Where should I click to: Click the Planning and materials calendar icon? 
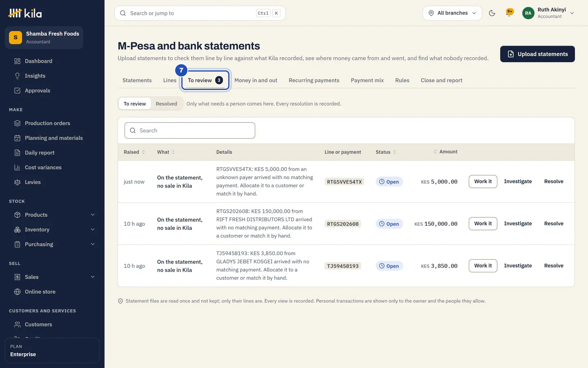pos(17,138)
